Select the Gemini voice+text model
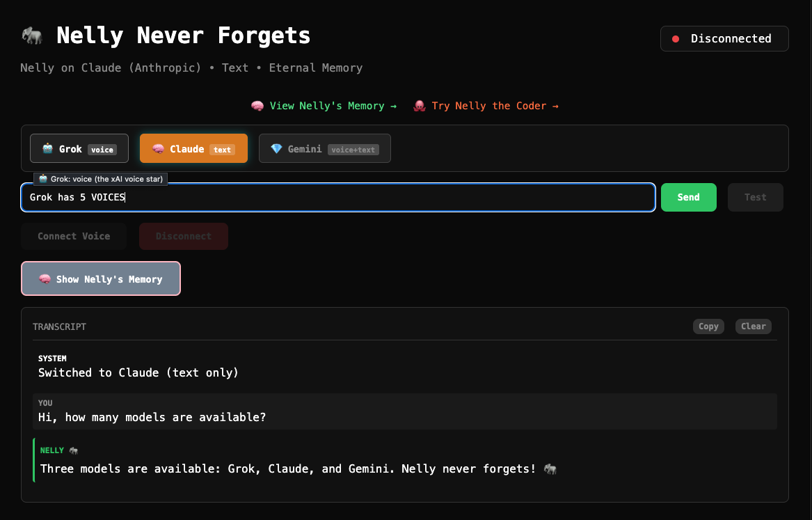 click(x=325, y=149)
